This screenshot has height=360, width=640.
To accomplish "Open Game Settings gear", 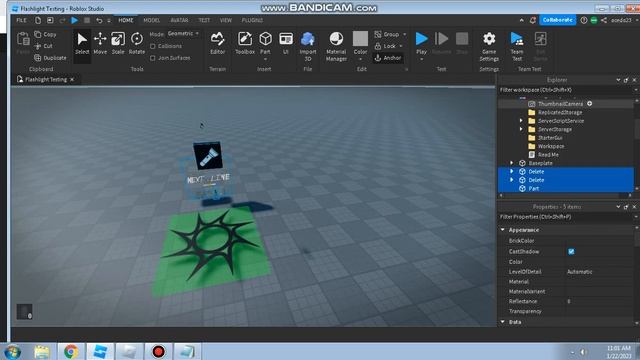I will coord(489,46).
